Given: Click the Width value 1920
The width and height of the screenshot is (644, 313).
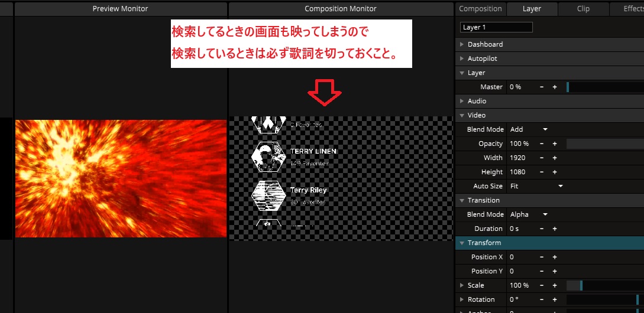Looking at the screenshot, I should pyautogui.click(x=518, y=158).
